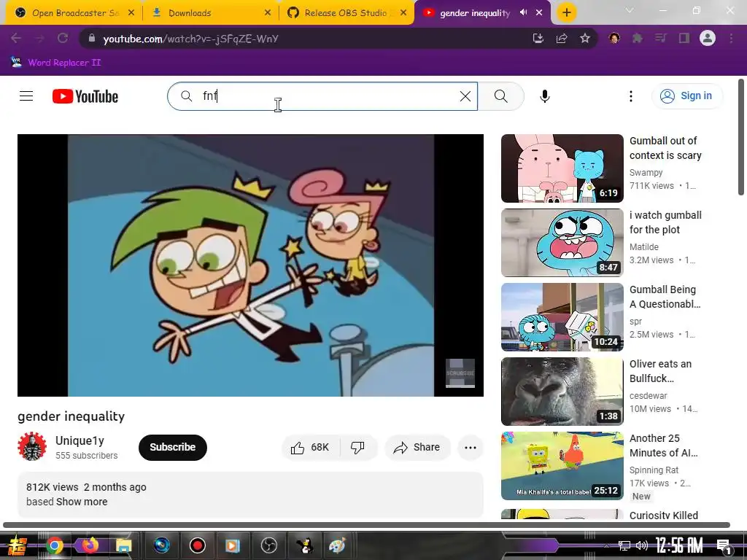Click install app icon in address bar
The width and height of the screenshot is (747, 560).
[x=538, y=39]
